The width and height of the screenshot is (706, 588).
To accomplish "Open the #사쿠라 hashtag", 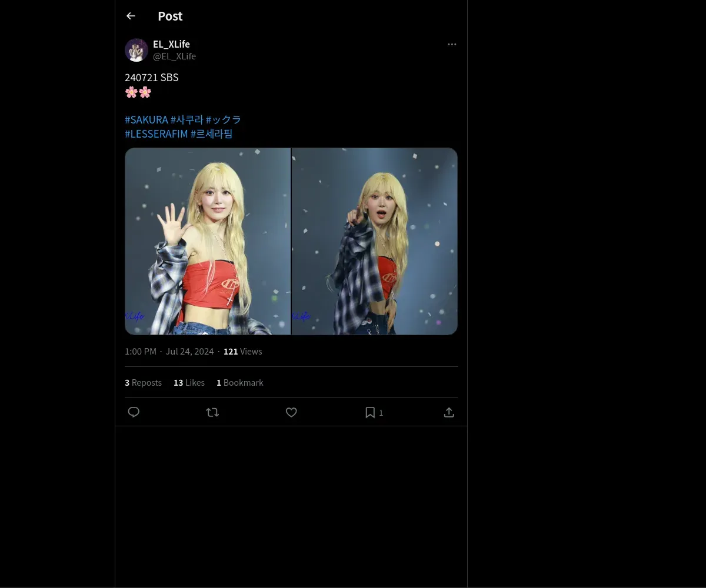I will [x=187, y=119].
